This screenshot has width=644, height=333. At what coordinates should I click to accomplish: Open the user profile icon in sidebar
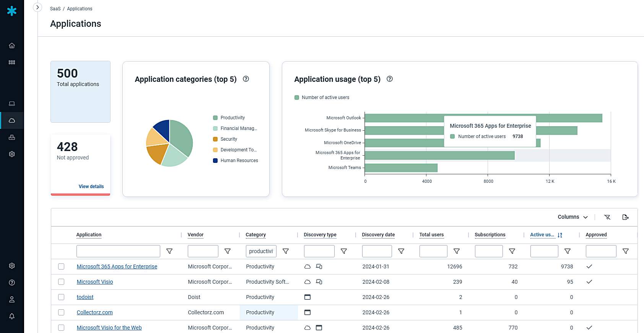12,299
